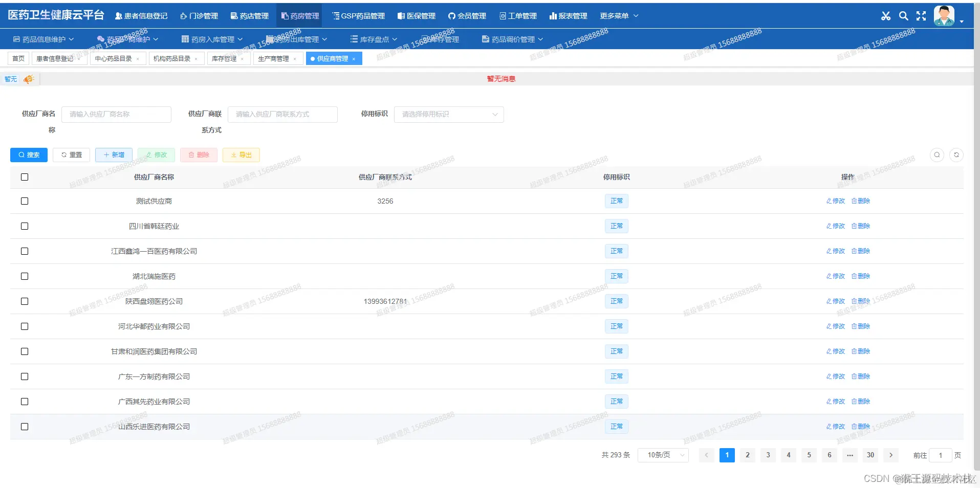This screenshot has width=980, height=488.
Task: Click inside the supplier name input field
Action: (116, 114)
